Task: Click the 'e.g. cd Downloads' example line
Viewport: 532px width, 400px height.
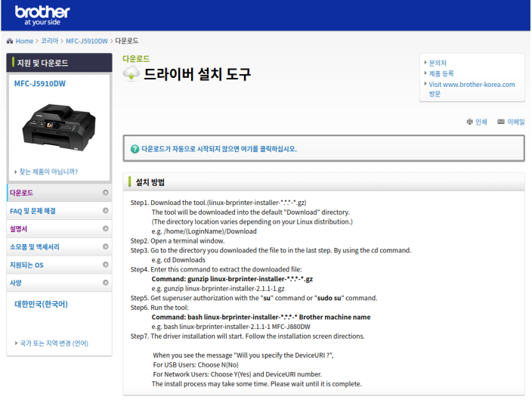Action: pyautogui.click(x=178, y=260)
